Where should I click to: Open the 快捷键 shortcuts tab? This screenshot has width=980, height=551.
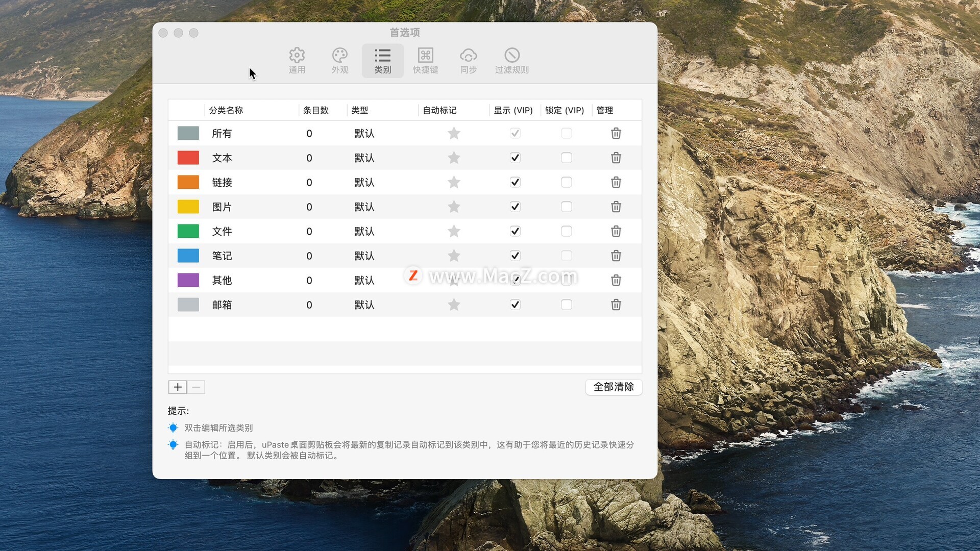pyautogui.click(x=425, y=61)
